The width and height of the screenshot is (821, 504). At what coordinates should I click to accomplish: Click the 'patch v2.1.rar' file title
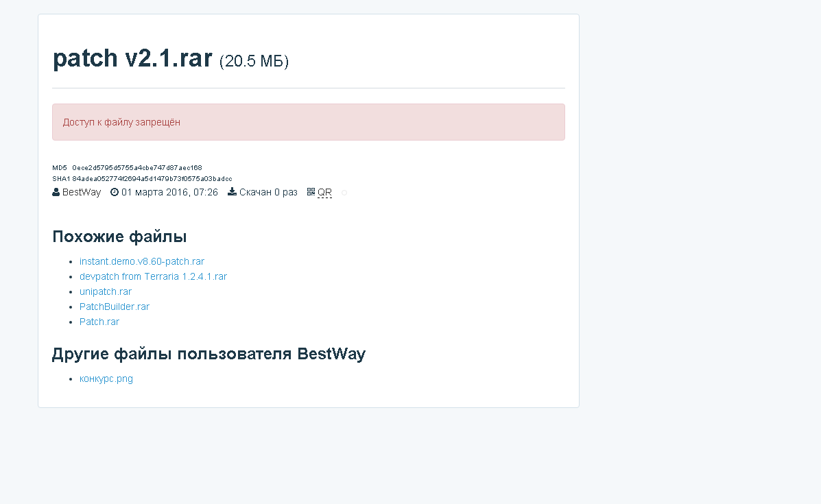click(132, 59)
